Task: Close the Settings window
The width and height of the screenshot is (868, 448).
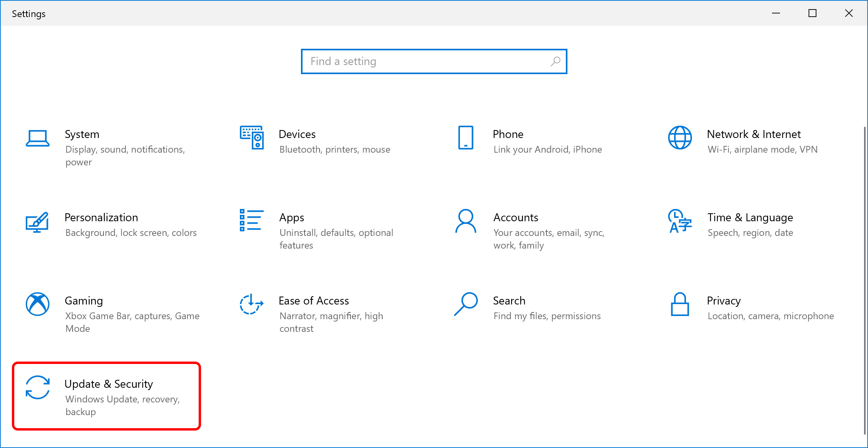Action: [x=849, y=13]
